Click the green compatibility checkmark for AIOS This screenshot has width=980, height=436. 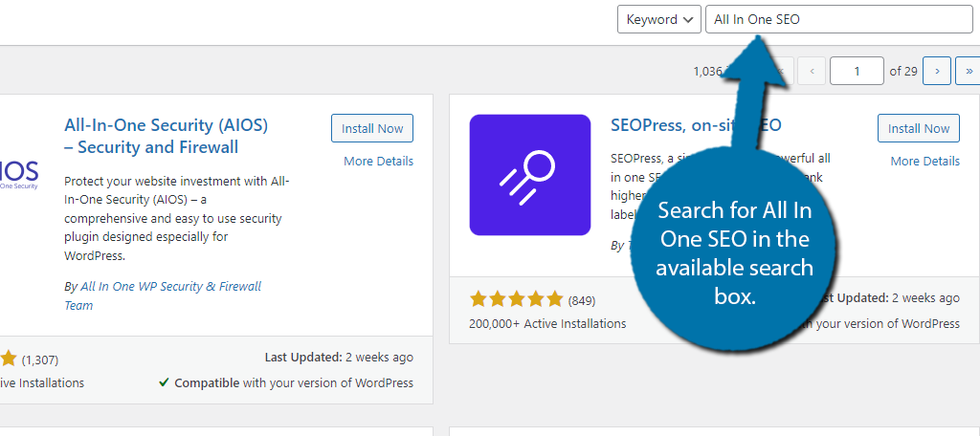click(x=164, y=382)
